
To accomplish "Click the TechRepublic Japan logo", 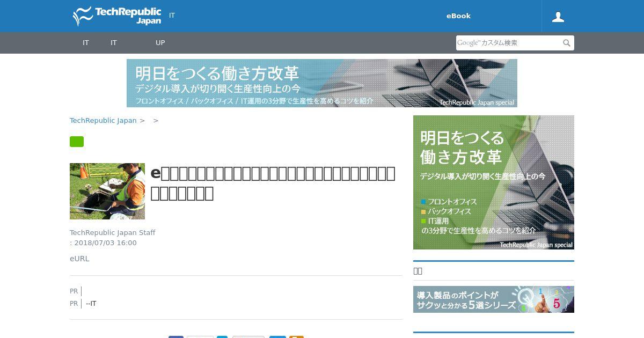I will 117,16.
